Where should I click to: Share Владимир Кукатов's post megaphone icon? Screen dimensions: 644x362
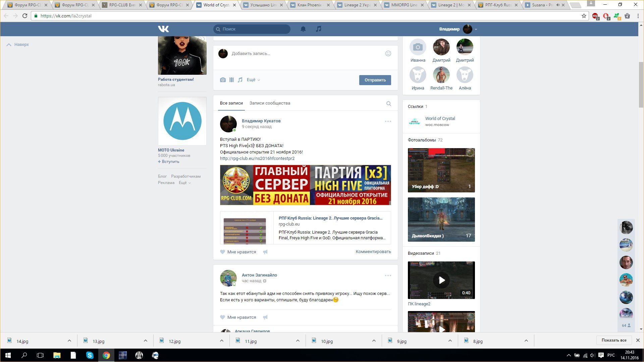(265, 252)
